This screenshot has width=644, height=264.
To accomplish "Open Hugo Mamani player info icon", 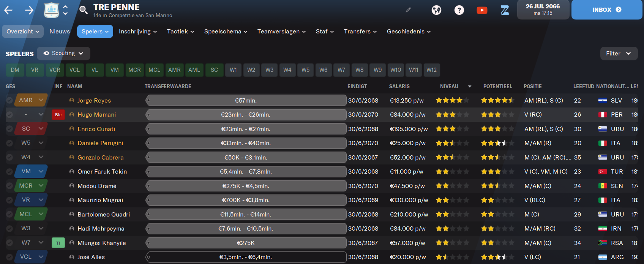I will point(72,114).
